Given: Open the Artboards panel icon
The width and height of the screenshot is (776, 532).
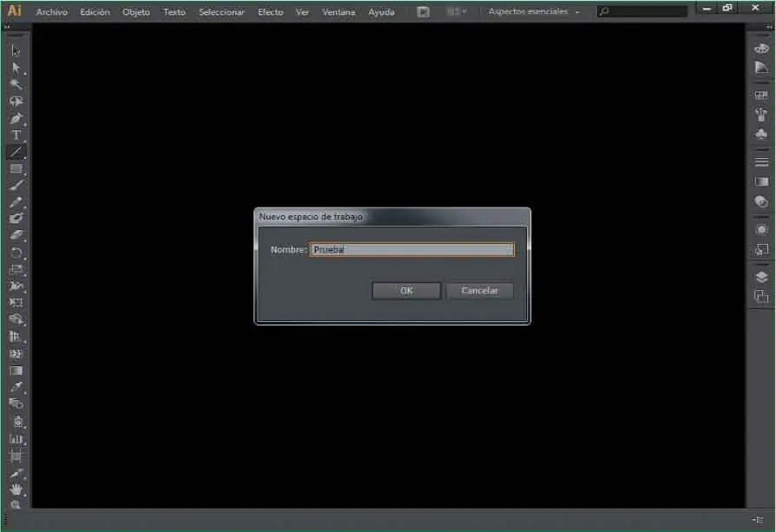Looking at the screenshot, I should point(761,296).
